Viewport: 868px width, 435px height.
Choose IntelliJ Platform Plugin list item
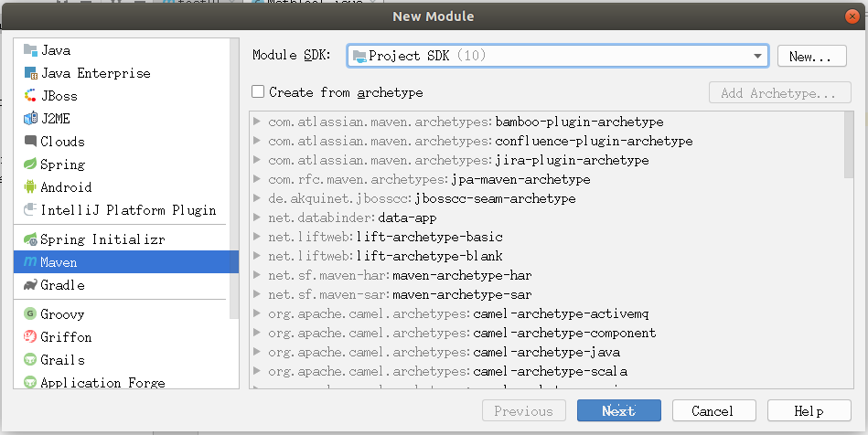[x=128, y=210]
